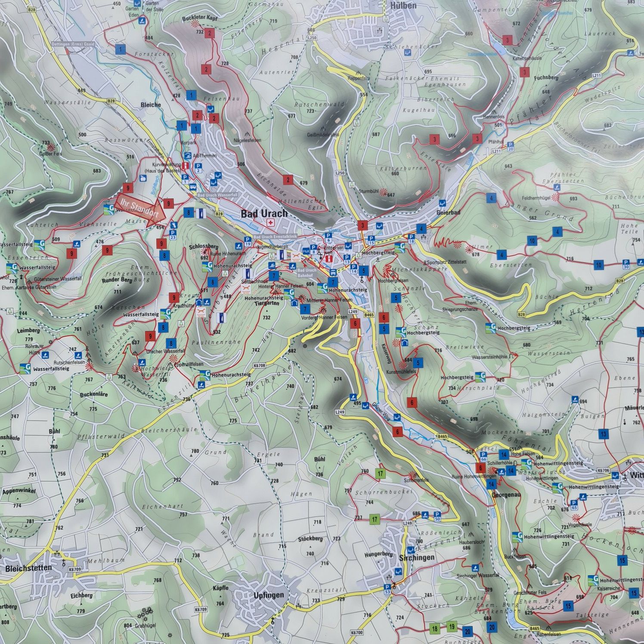Viewport: 644px width, 644px height.
Task: Click the Bleichstetten village label
Action: (x=28, y=568)
